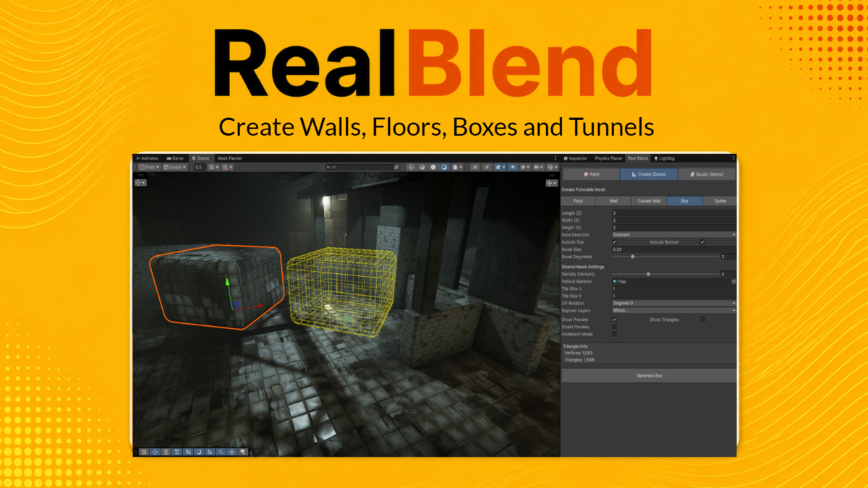Open scene camera settings dropdown
This screenshot has height=488, width=868.
pyautogui.click(x=539, y=167)
